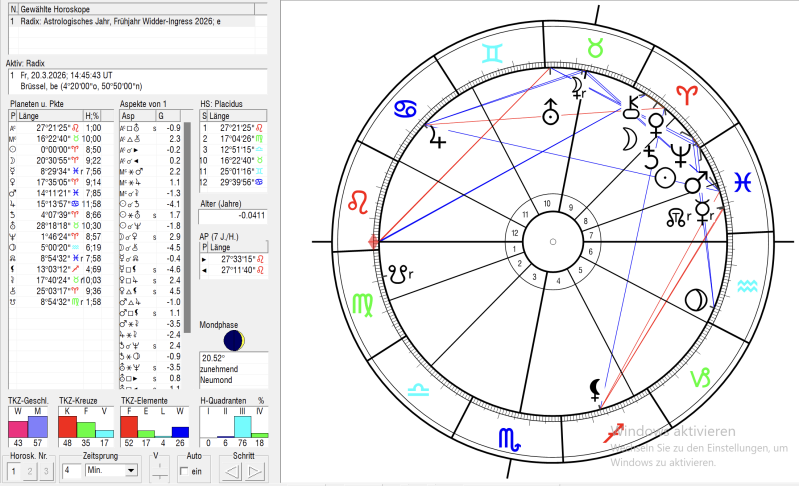Select the Mars glyph in the chart
The height and width of the screenshot is (486, 799).
696,183
